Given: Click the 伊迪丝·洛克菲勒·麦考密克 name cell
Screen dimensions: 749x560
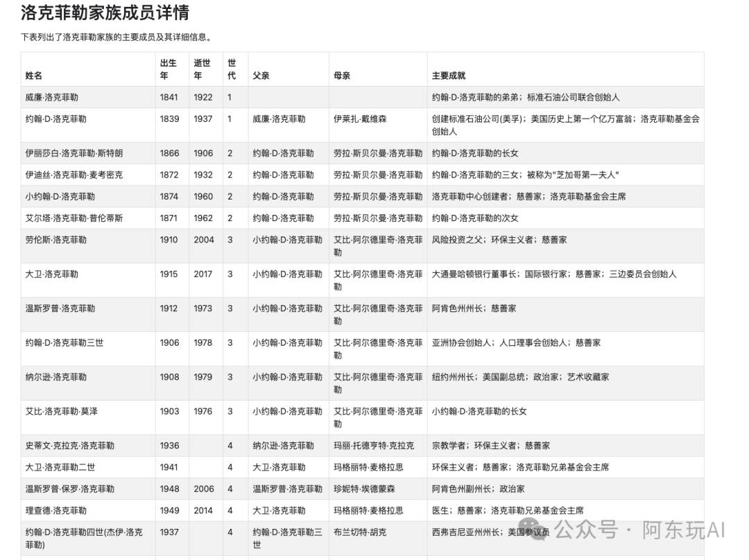Looking at the screenshot, I should [x=74, y=175].
